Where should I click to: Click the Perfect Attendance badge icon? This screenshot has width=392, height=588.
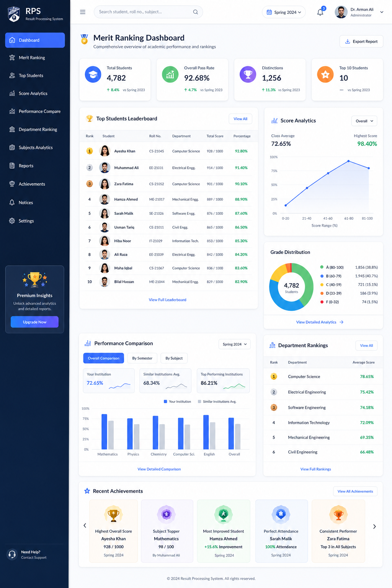[x=281, y=514]
